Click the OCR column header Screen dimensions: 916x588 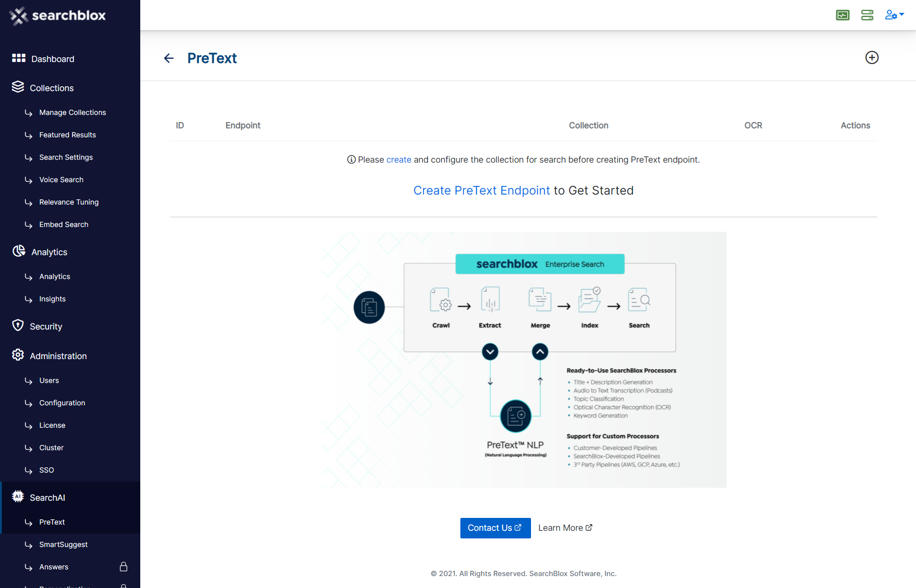753,125
